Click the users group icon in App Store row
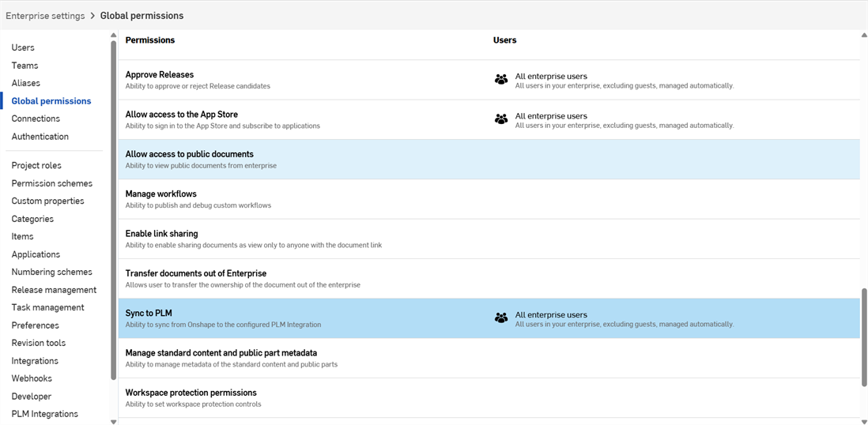This screenshot has width=868, height=425. pyautogui.click(x=501, y=119)
